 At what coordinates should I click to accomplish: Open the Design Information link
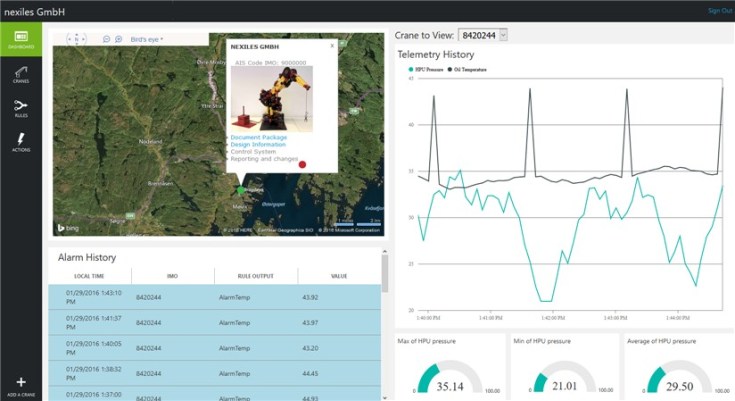[x=258, y=144]
